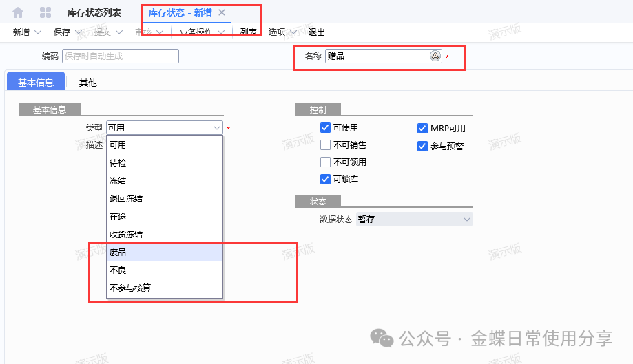The width and height of the screenshot is (633, 364).
Task: Click into the 编码 input field
Action: pos(120,56)
